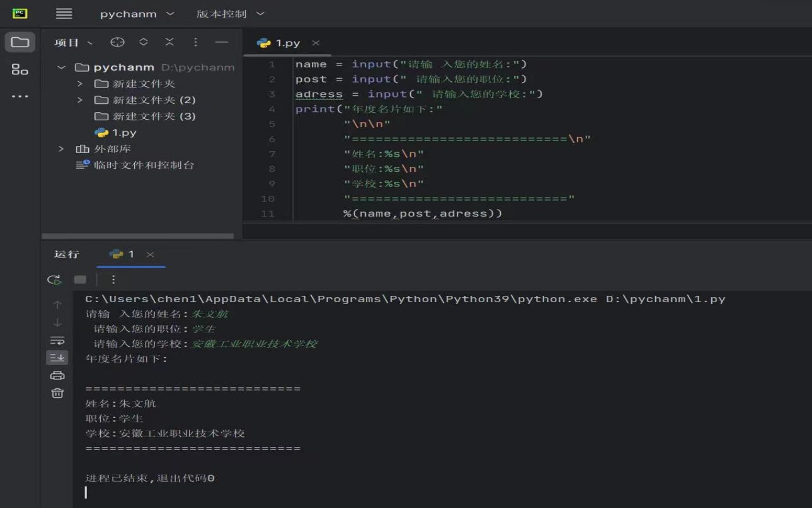Print the console output
This screenshot has width=812, height=508.
pos(57,376)
